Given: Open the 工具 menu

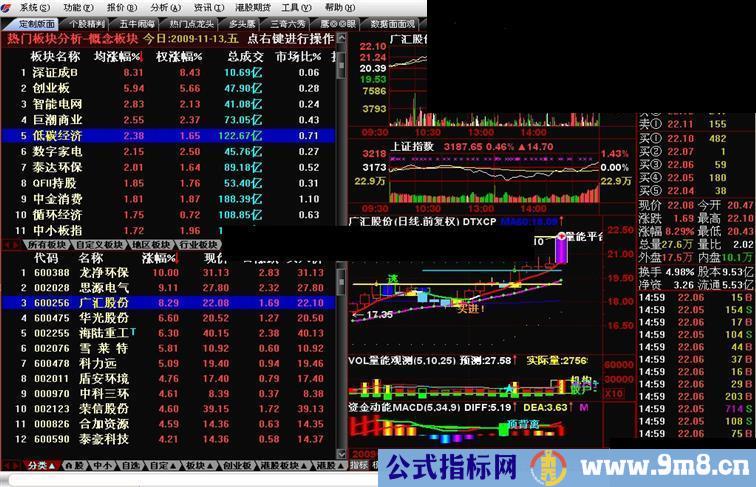Looking at the screenshot, I should click(290, 7).
